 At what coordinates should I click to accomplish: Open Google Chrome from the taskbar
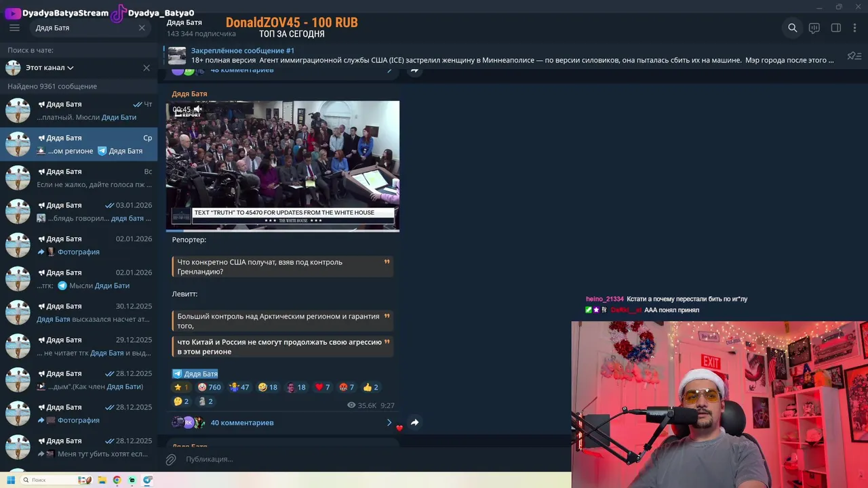[x=117, y=480]
